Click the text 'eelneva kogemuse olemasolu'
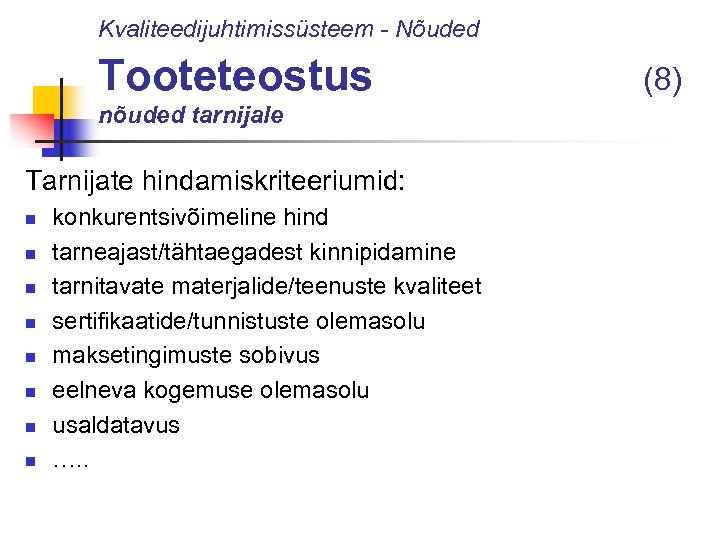This screenshot has width=720, height=540. pyautogui.click(x=210, y=390)
